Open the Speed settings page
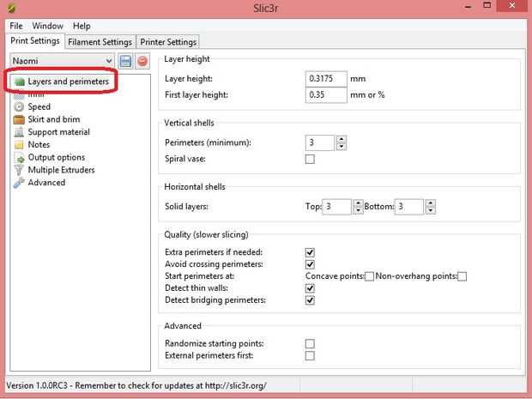The image size is (532, 399). [x=39, y=107]
